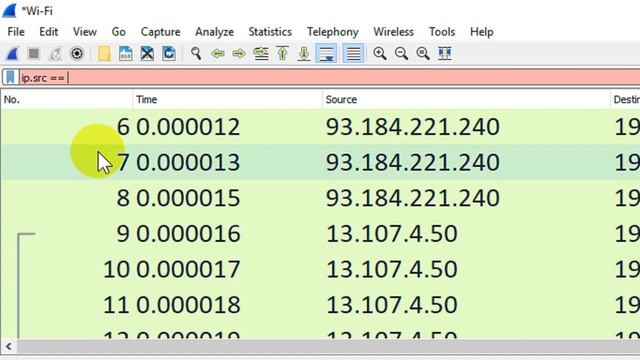Open capture options gear icon

[77, 53]
